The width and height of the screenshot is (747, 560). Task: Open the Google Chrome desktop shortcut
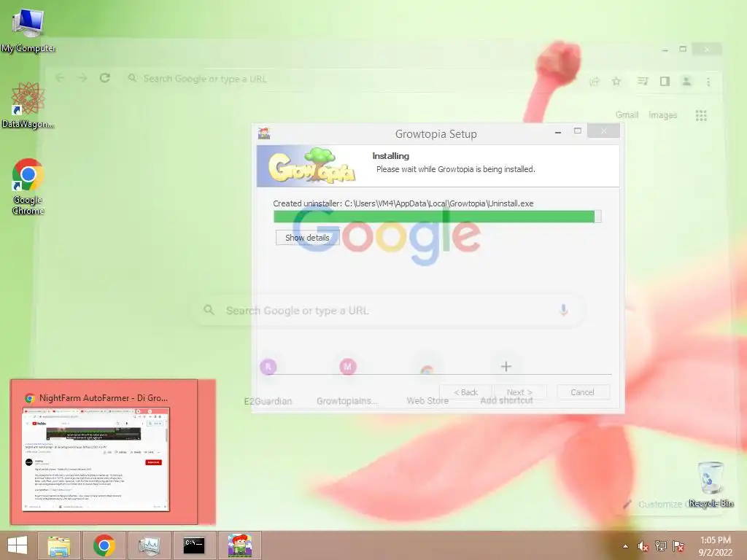(x=28, y=186)
